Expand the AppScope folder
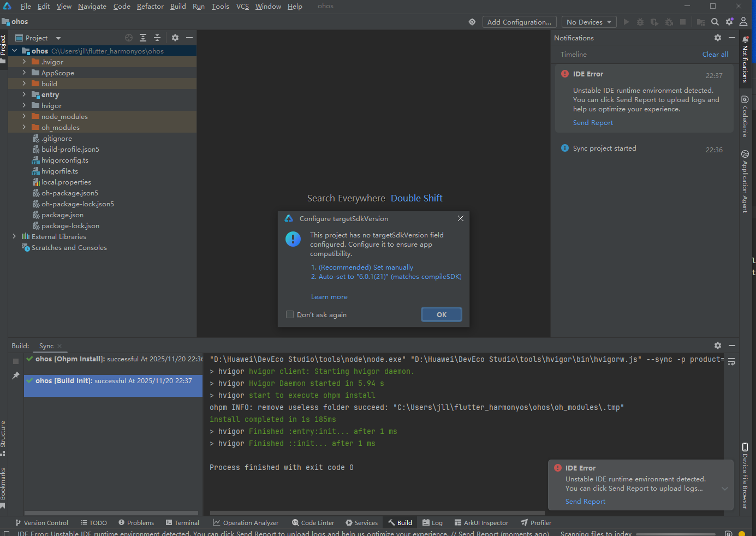Screen dimensions: 756x536 24,73
